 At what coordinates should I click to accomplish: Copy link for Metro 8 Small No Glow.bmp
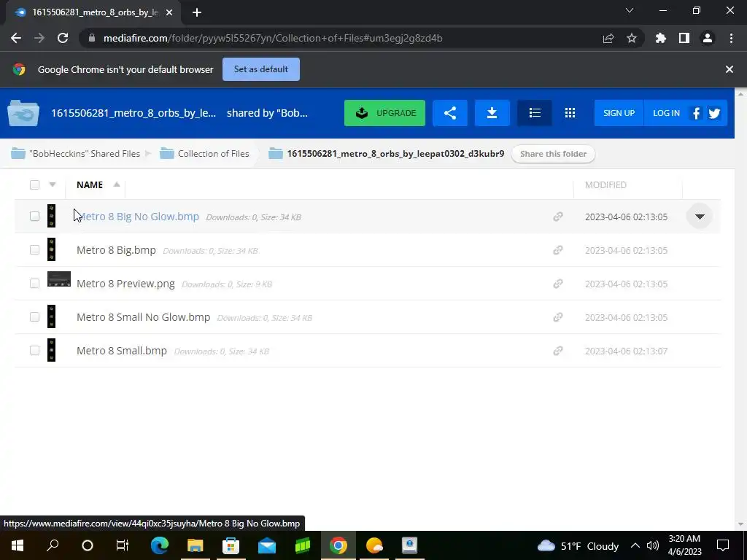(x=558, y=317)
